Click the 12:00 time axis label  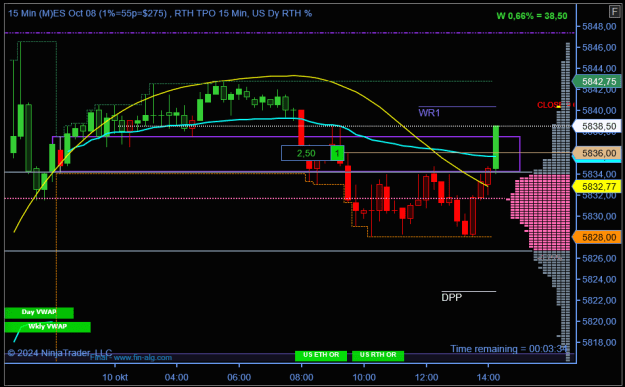point(426,377)
